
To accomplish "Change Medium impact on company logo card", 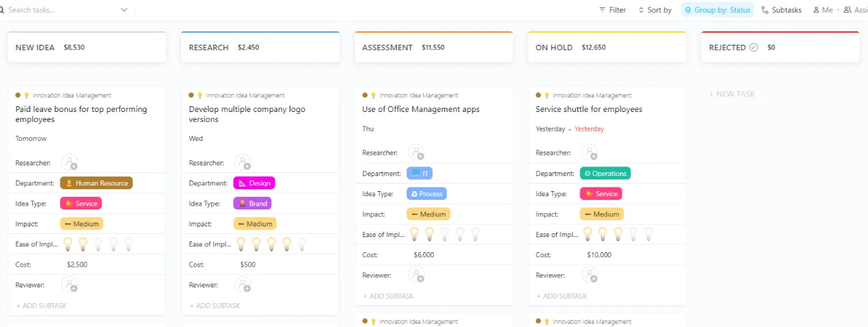I will click(x=255, y=224).
